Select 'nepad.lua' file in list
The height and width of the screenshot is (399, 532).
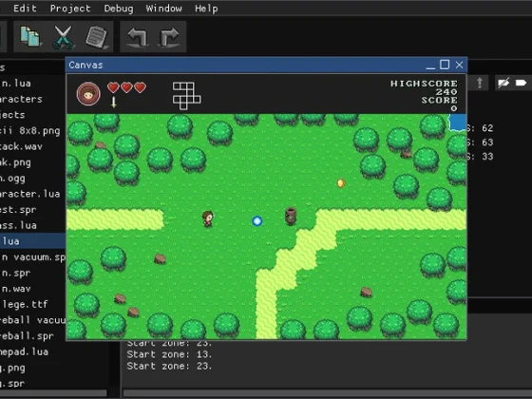pos(24,351)
